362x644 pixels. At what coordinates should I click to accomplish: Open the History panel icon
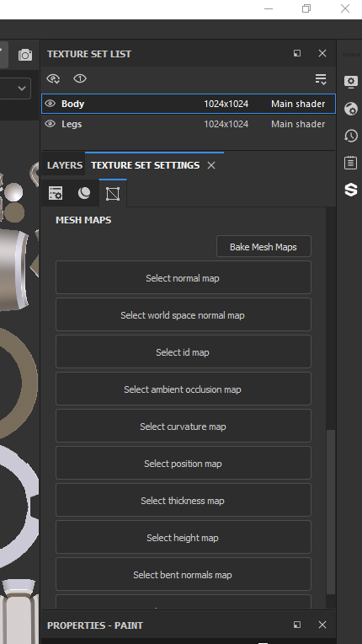pos(350,136)
